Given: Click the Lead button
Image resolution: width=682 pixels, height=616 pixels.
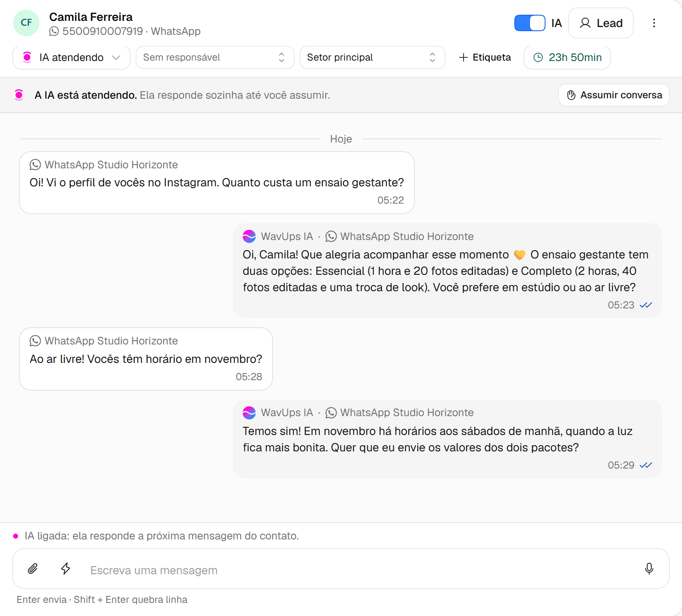Looking at the screenshot, I should coord(601,23).
